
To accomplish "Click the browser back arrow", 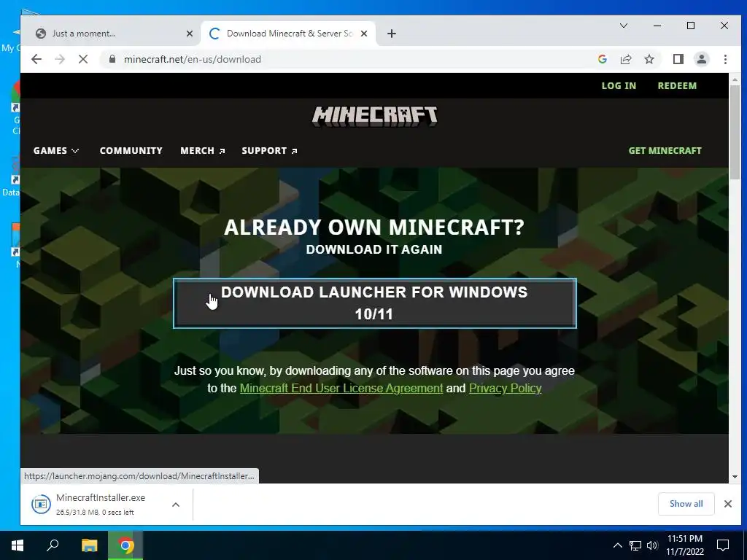I will [x=36, y=59].
